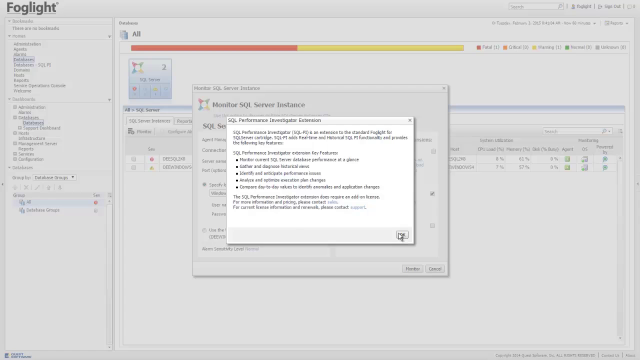Image resolution: width=640 pixels, height=360 pixels.
Task: Collapse the left Databases panel section
Action: [9, 168]
